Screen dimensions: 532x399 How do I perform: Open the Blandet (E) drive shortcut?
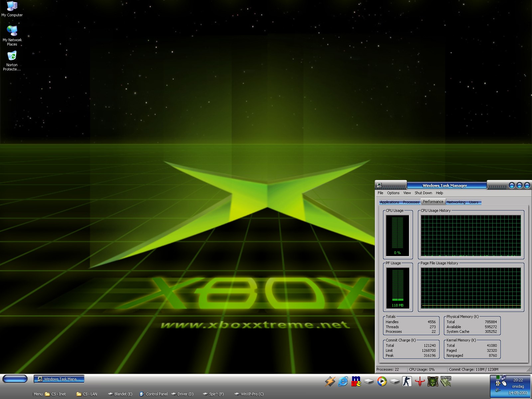pos(120,394)
